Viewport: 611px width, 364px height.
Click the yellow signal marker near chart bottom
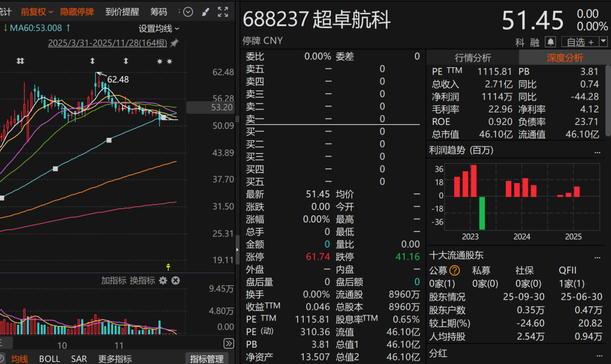168,267
